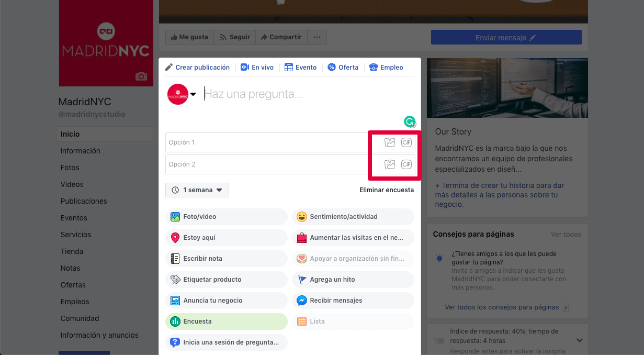Select Anuncia tu negocio option
Screen dimensions: 644x355
pyautogui.click(x=227, y=301)
